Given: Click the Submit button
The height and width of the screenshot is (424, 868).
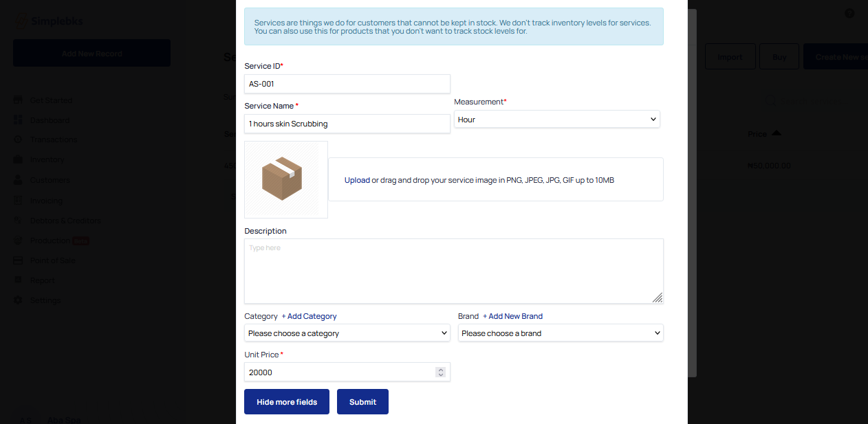Looking at the screenshot, I should coord(362,402).
